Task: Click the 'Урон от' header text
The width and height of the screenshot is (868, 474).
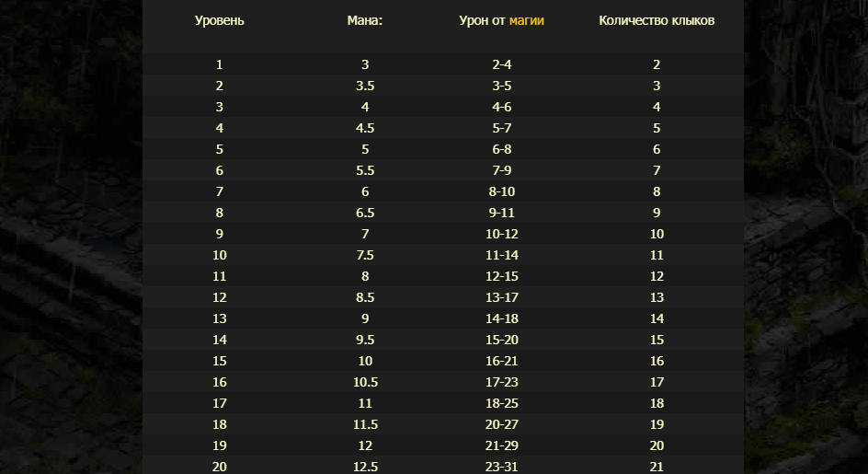Action: coord(482,20)
